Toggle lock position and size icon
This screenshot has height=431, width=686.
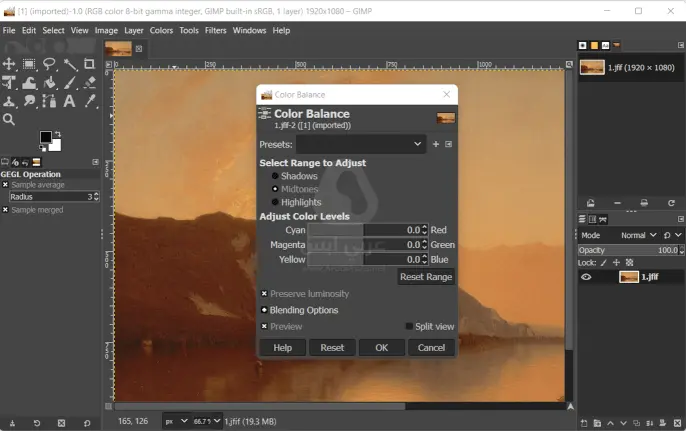pyautogui.click(x=616, y=263)
